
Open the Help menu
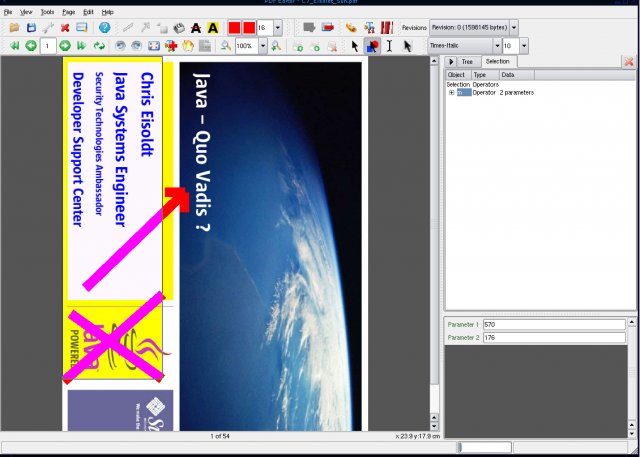pos(108,12)
